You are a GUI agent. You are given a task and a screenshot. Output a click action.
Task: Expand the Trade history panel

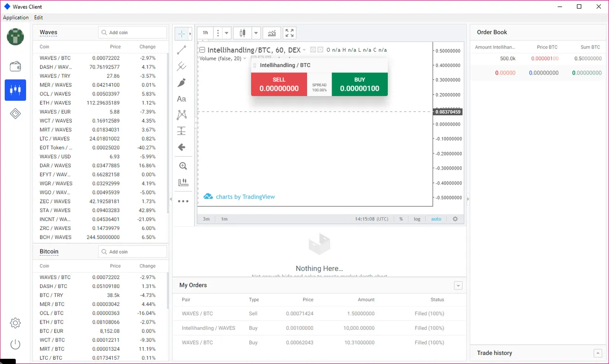[598, 353]
